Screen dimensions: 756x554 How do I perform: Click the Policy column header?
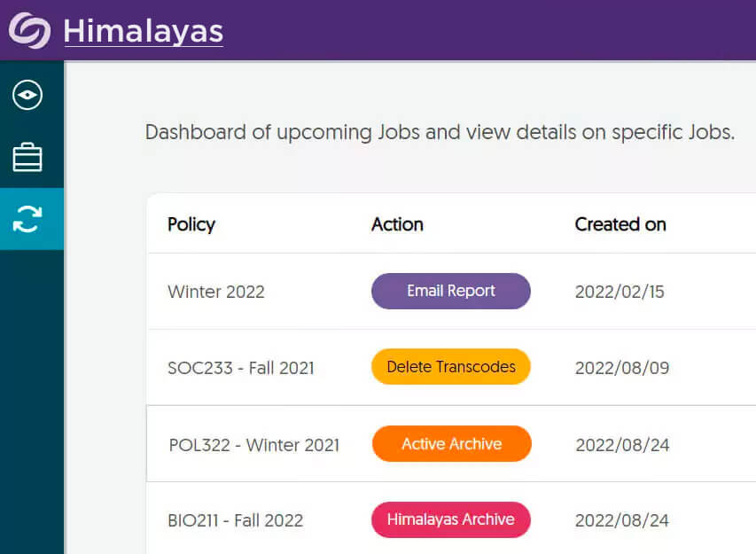(x=191, y=224)
